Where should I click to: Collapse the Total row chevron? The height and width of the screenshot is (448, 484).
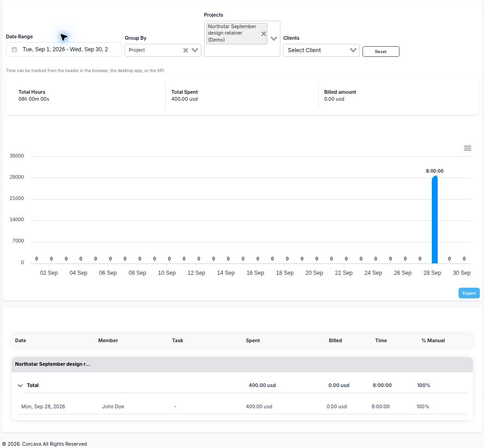20,385
